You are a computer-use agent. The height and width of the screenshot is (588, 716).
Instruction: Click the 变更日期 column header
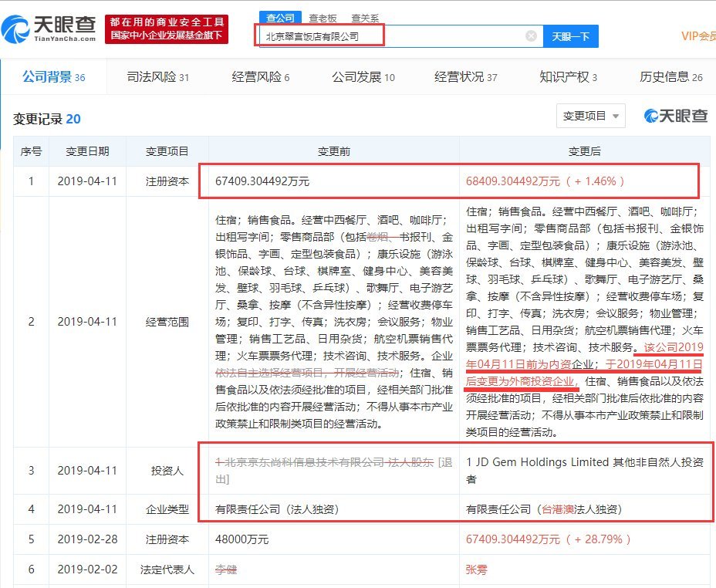click(x=87, y=151)
